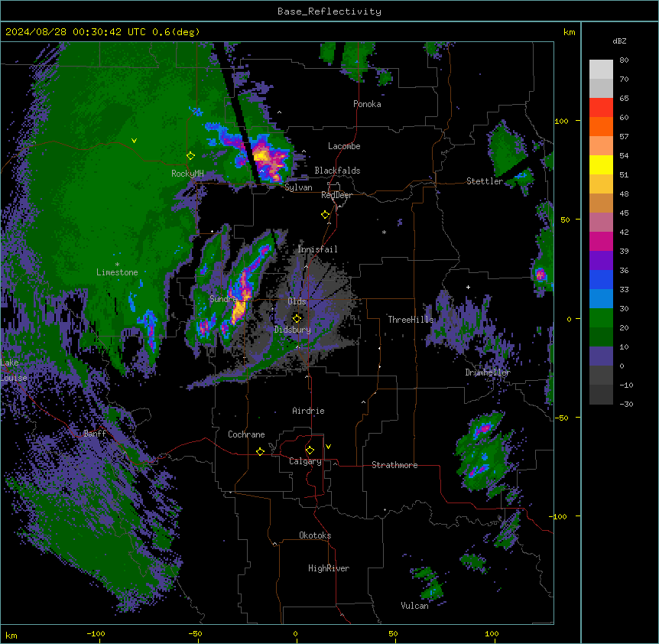Click the 36 dBZ blue legend swatch
Image resolution: width=659 pixels, height=644 pixels.
pos(601,279)
